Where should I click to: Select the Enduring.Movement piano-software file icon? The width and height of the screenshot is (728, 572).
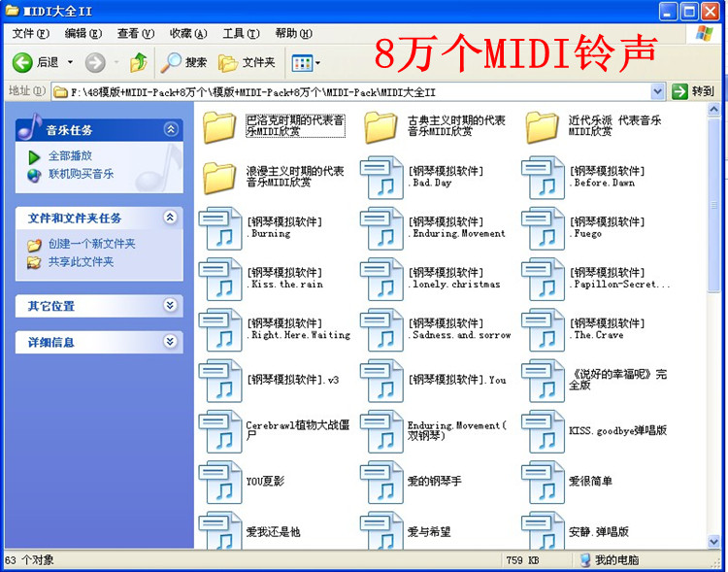tap(381, 228)
